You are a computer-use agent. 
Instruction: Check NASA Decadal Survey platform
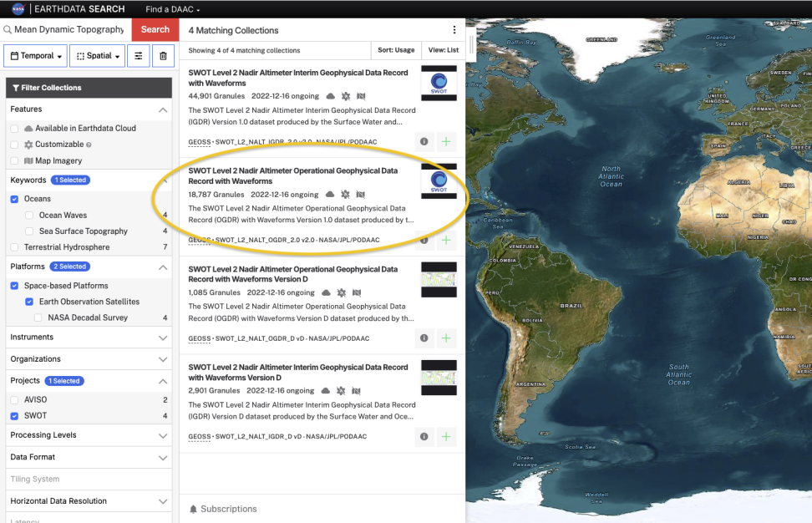[38, 317]
